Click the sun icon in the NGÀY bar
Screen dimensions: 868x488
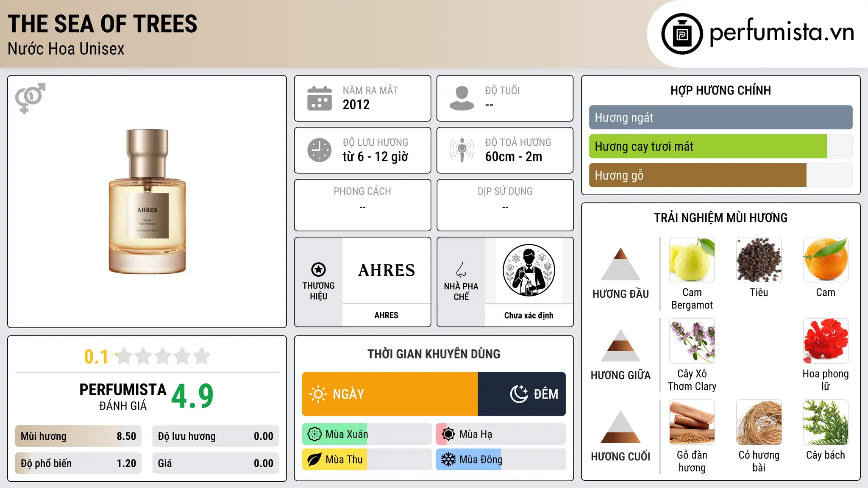click(318, 394)
